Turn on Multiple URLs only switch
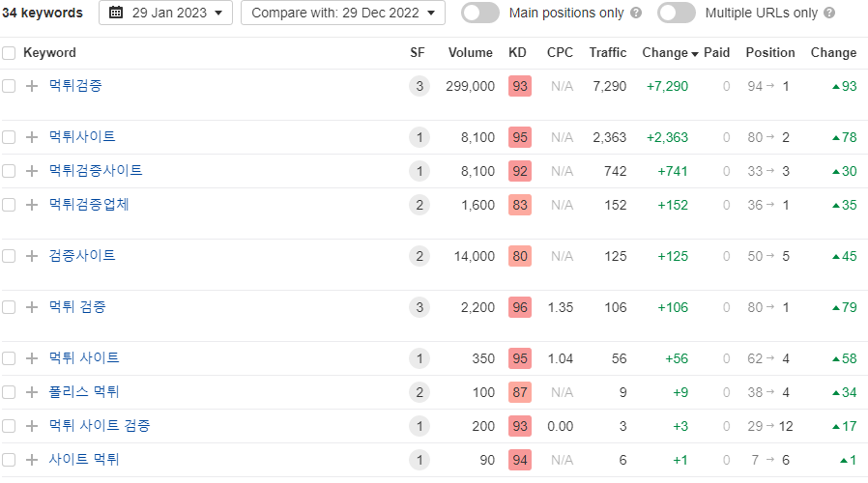The image size is (868, 483). 677,14
